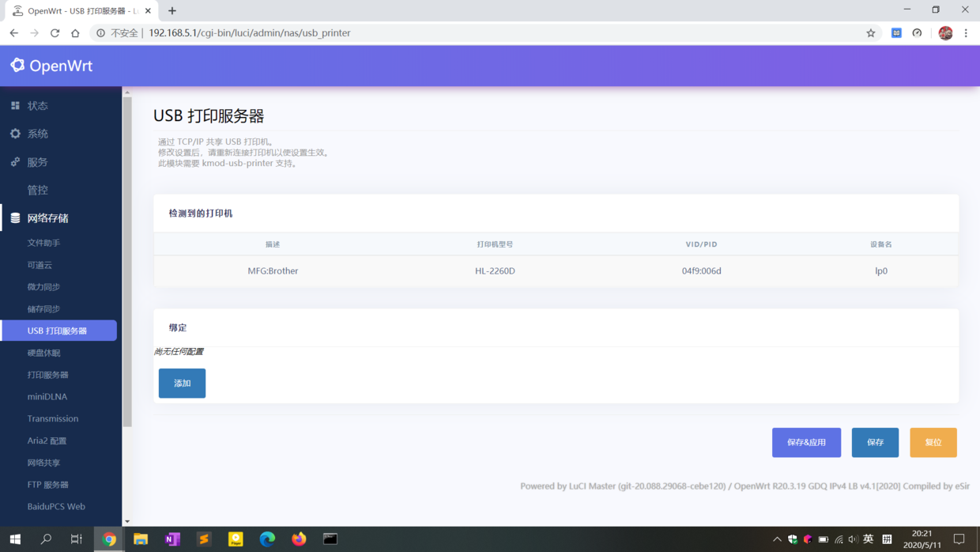The width and height of the screenshot is (980, 552).
Task: Open the 服务 (Services) sidebar section
Action: (36, 161)
